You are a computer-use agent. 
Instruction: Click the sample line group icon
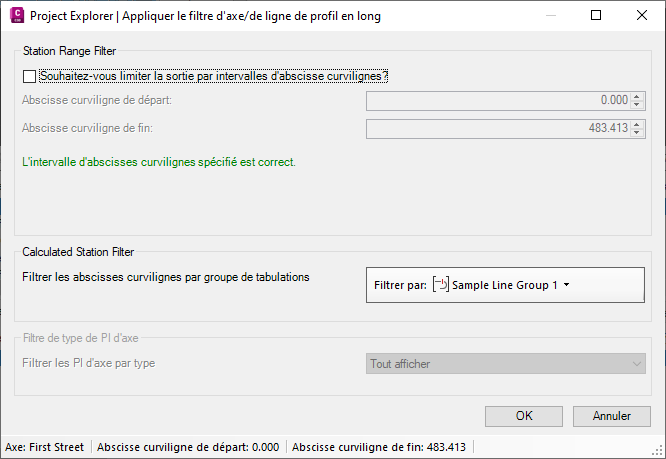click(441, 285)
